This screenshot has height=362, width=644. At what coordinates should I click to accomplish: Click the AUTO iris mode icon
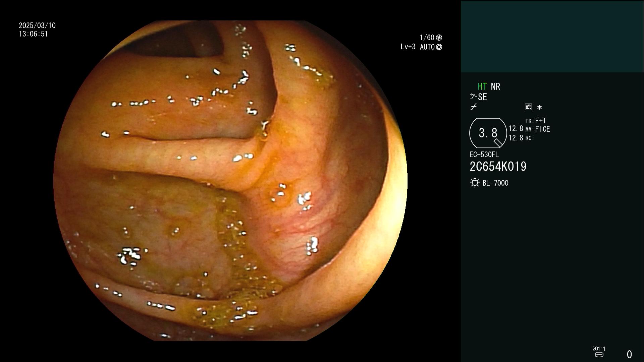click(x=439, y=47)
